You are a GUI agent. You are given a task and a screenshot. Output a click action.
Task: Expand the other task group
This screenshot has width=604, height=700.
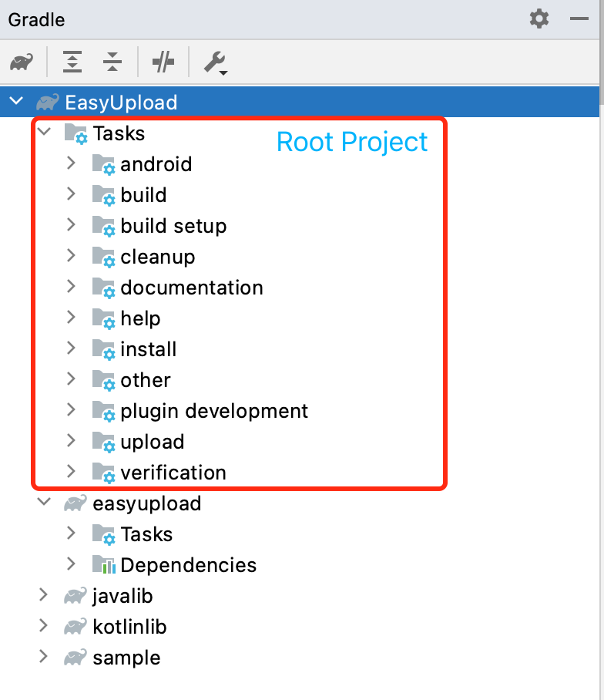[x=71, y=379]
